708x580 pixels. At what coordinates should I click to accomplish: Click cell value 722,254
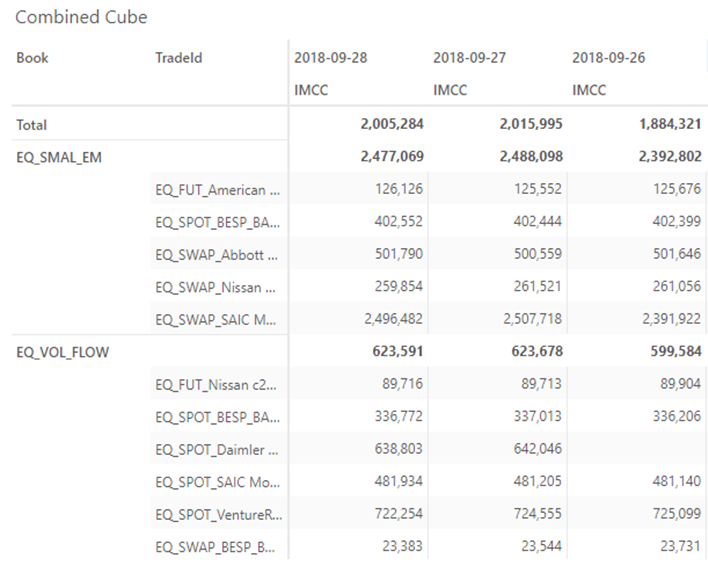pyautogui.click(x=399, y=514)
